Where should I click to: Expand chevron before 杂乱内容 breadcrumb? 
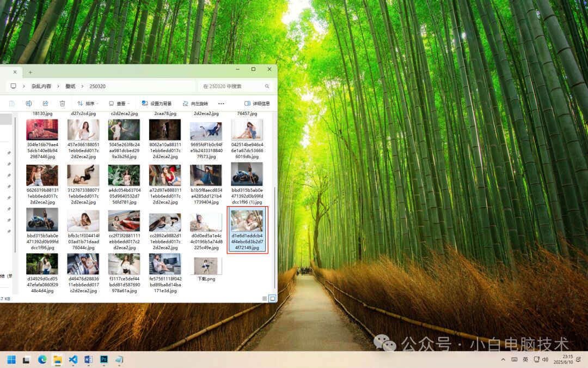23,86
